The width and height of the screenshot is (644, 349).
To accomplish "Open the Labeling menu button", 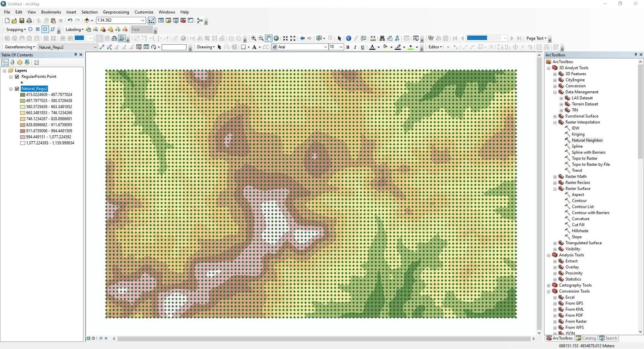I will (x=74, y=29).
